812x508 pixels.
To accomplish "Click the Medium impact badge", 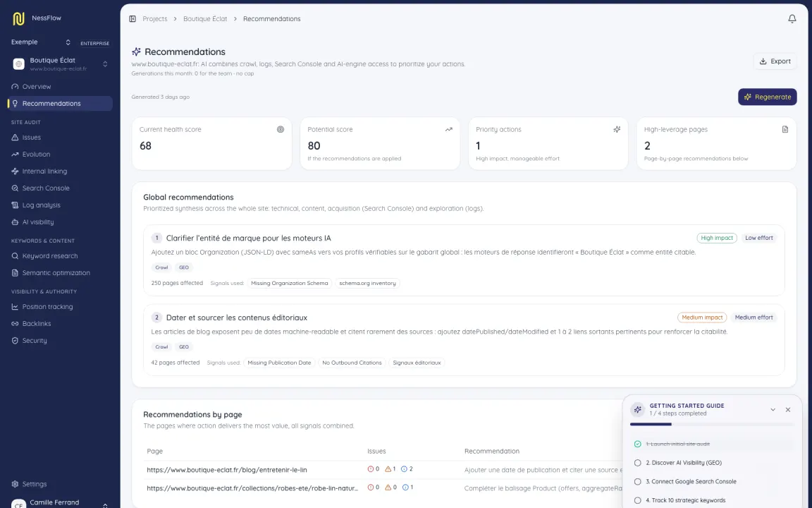I will tap(702, 317).
